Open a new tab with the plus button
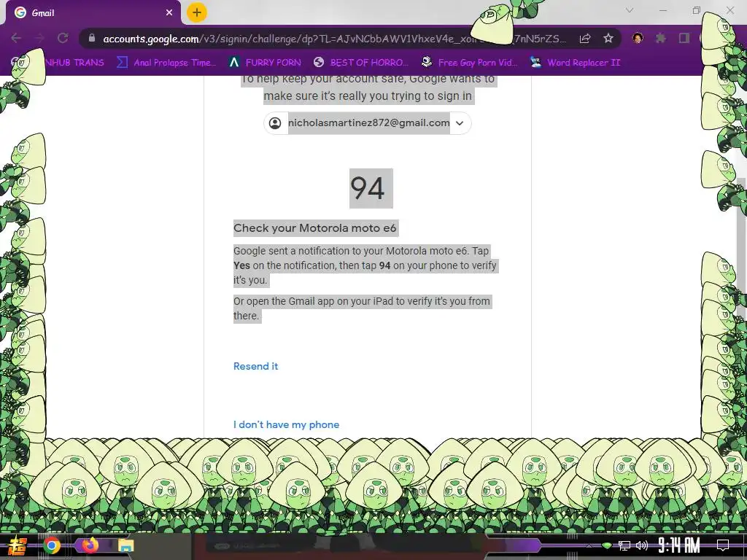 pyautogui.click(x=197, y=12)
